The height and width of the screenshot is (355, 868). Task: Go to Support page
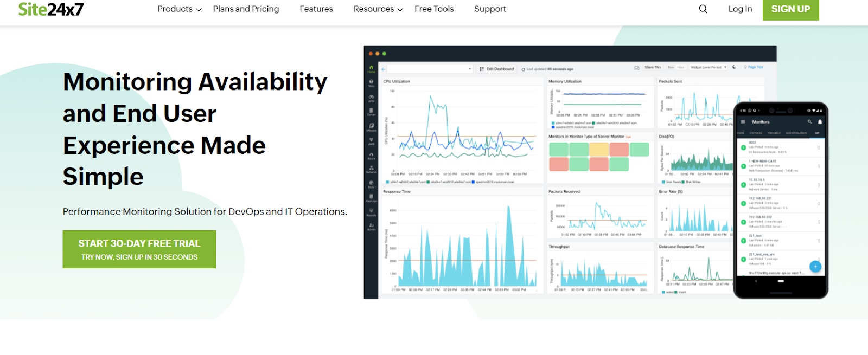(490, 9)
